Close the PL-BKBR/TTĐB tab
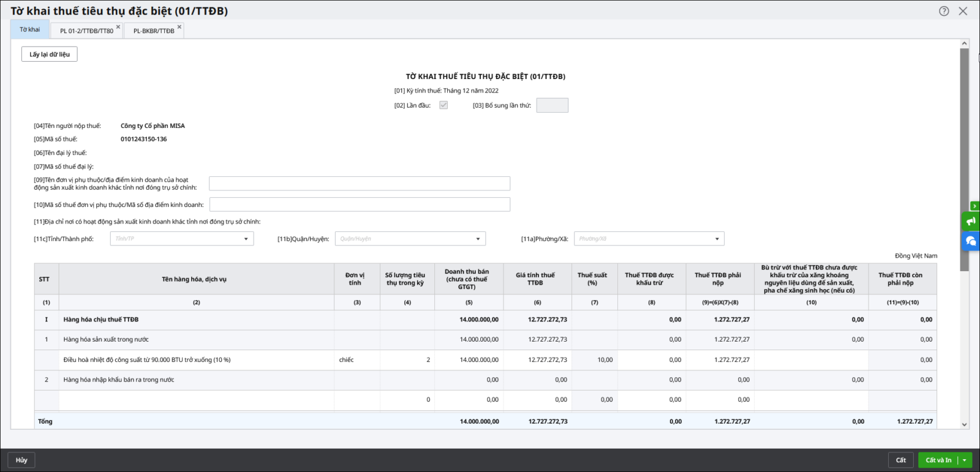 (179, 27)
